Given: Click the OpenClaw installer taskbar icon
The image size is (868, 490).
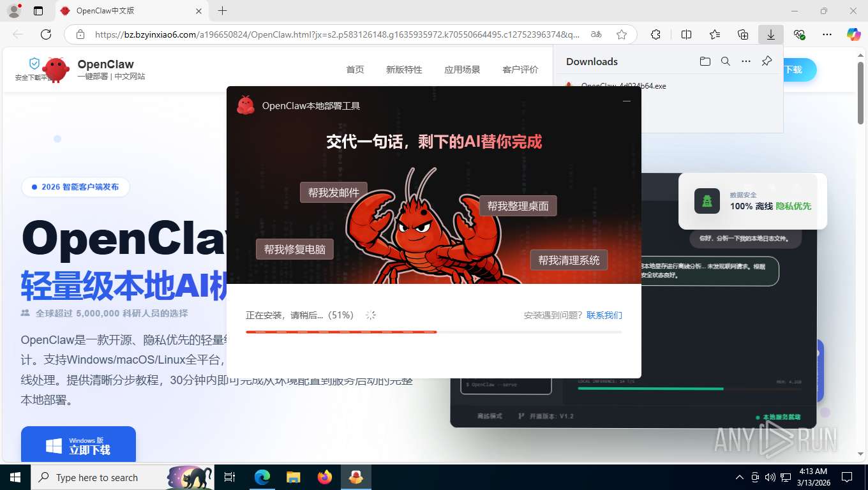Looking at the screenshot, I should tap(356, 477).
